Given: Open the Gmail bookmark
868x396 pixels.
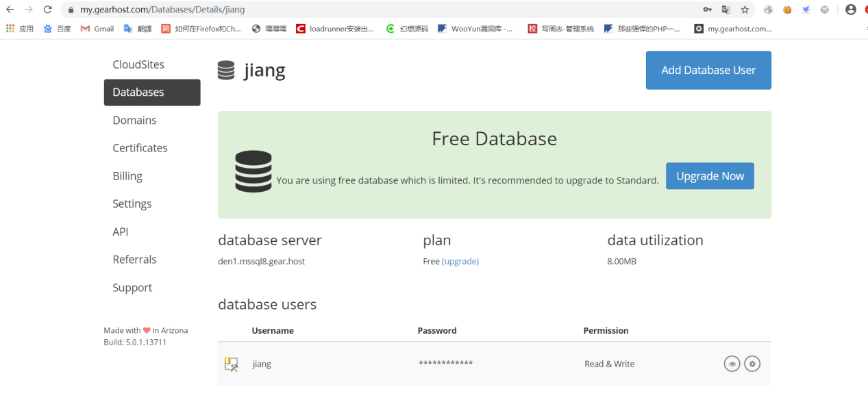Looking at the screenshot, I should (x=97, y=29).
